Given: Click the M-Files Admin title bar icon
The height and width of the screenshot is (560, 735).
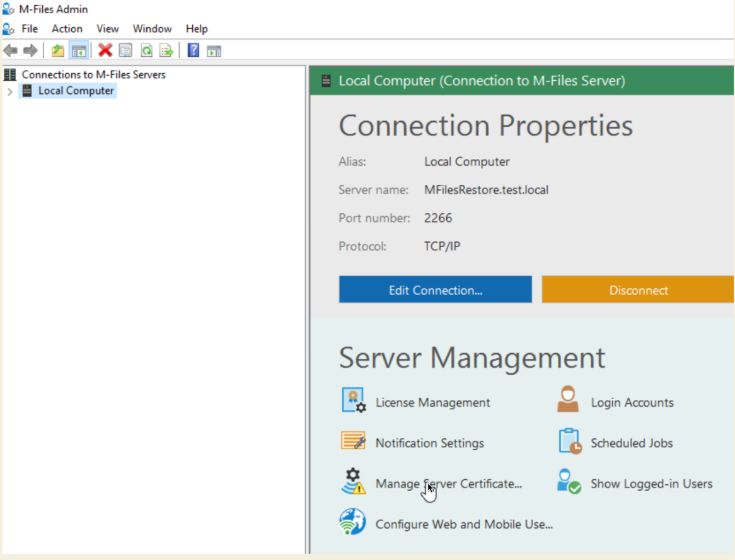Looking at the screenshot, I should pos(8,9).
